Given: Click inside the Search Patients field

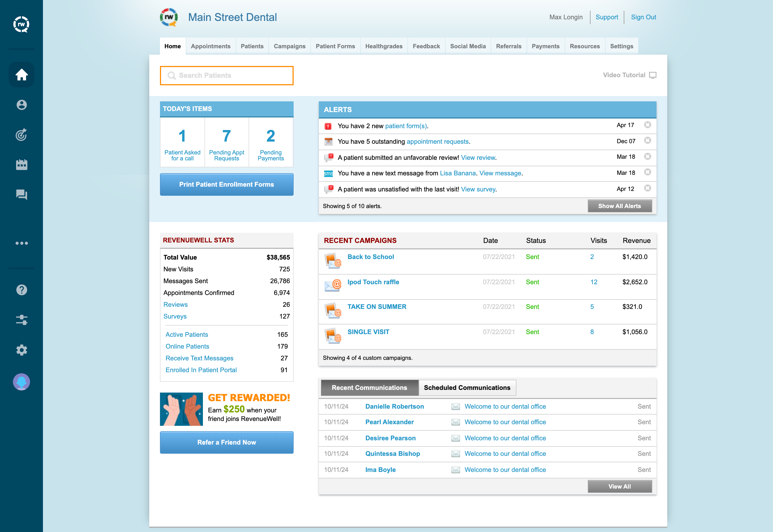Looking at the screenshot, I should (227, 75).
